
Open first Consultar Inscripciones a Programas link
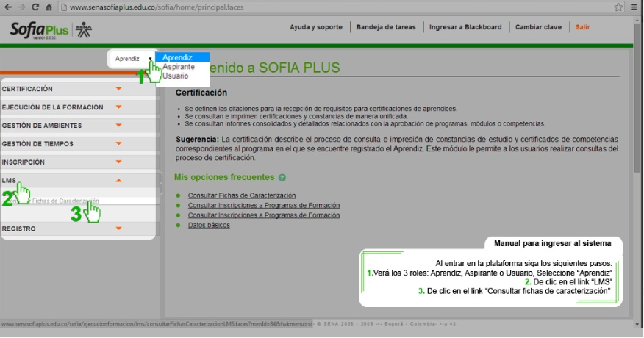(264, 205)
